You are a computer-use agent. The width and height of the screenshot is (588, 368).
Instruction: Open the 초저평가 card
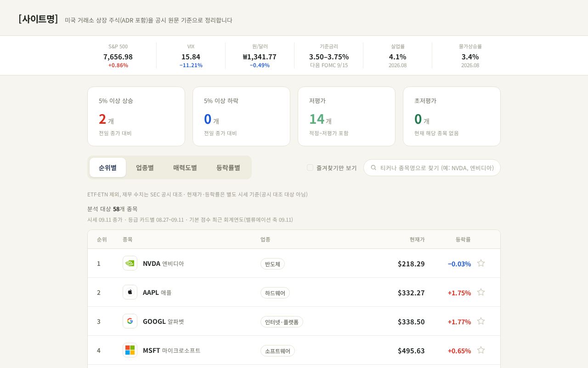[x=452, y=116]
